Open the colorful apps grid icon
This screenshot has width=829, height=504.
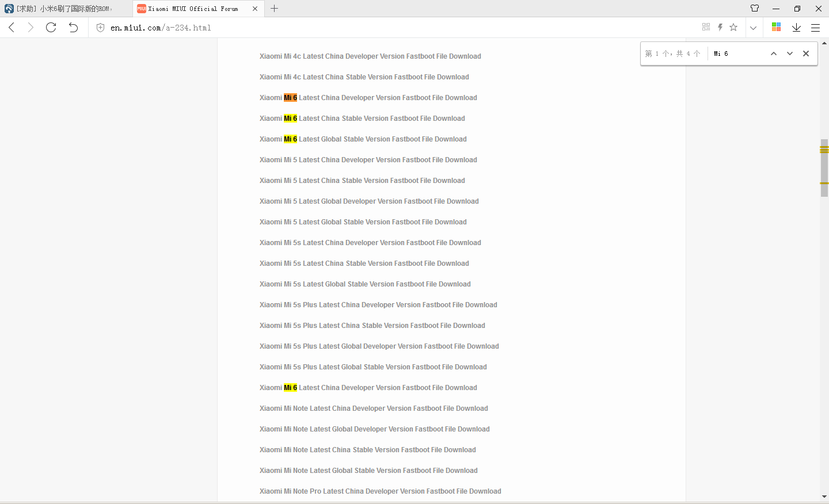pyautogui.click(x=776, y=27)
